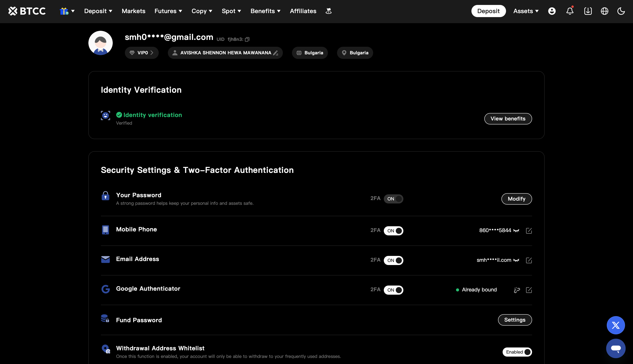Expand the Deposit navigation dropdown
Image resolution: width=633 pixels, height=364 pixels.
(x=98, y=11)
